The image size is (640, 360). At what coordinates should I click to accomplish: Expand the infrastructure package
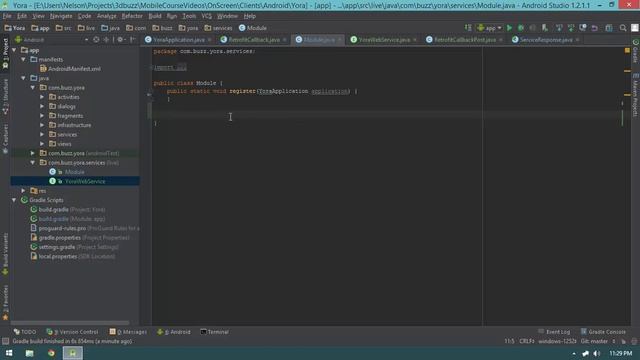pyautogui.click(x=42, y=125)
